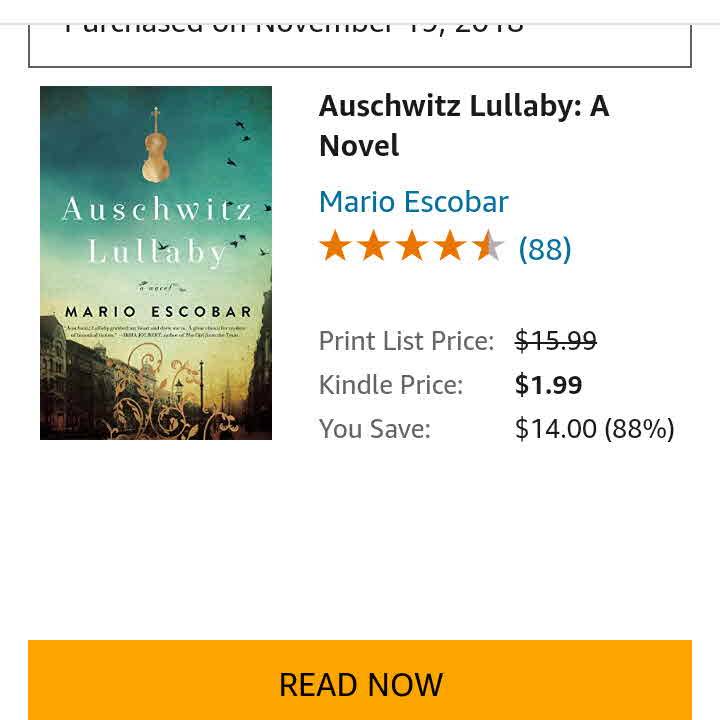Open the Mario Escobar author link
Screen dimensions: 720x720
413,202
